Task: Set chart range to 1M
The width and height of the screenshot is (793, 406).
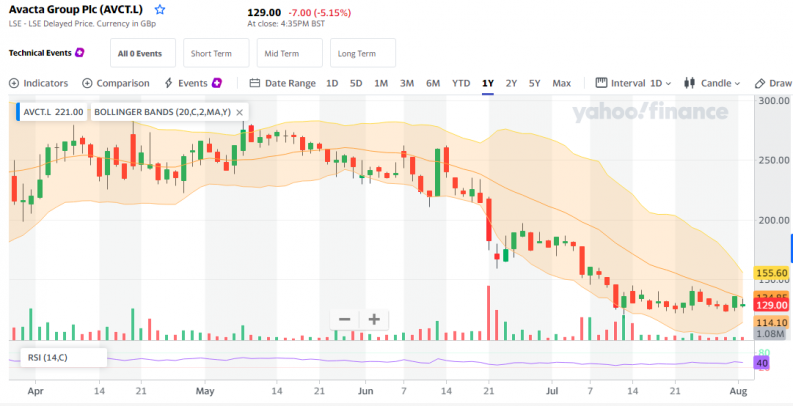Action: click(381, 83)
